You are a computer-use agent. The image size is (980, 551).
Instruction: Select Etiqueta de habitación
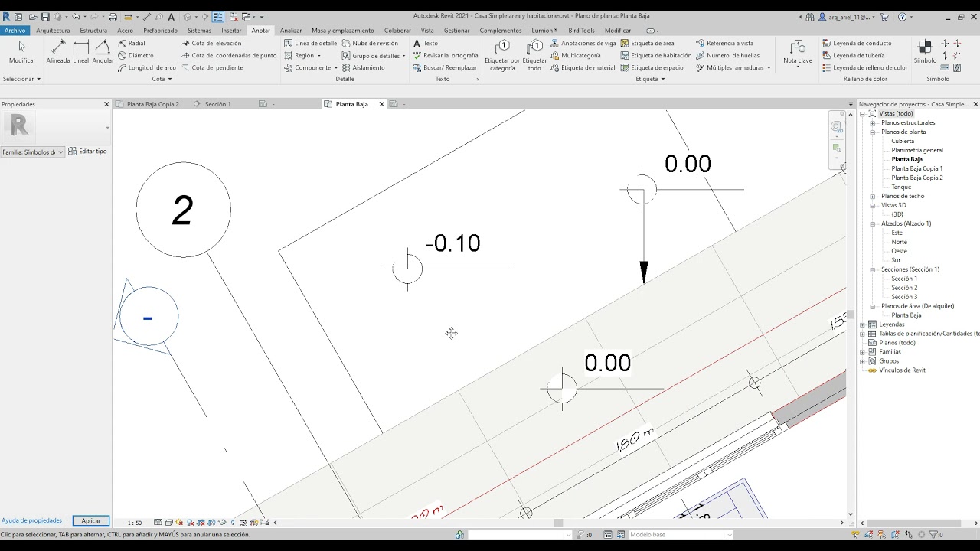(655, 56)
